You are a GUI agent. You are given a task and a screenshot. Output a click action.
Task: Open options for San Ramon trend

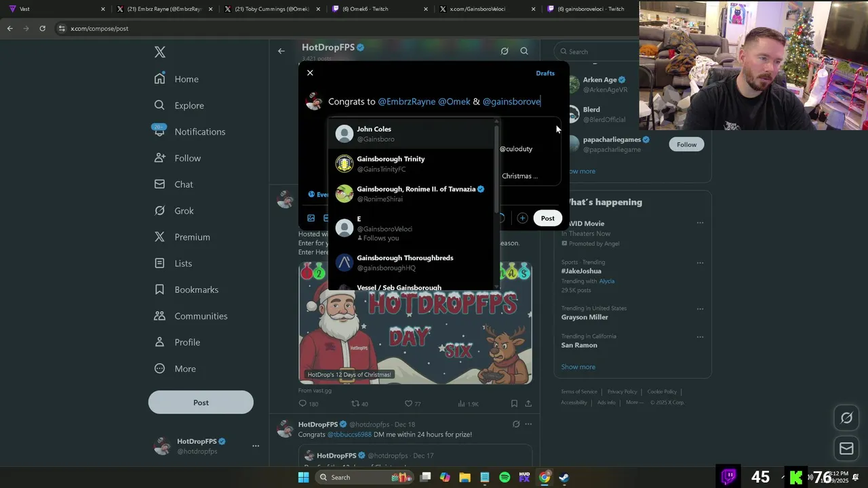pos(700,337)
